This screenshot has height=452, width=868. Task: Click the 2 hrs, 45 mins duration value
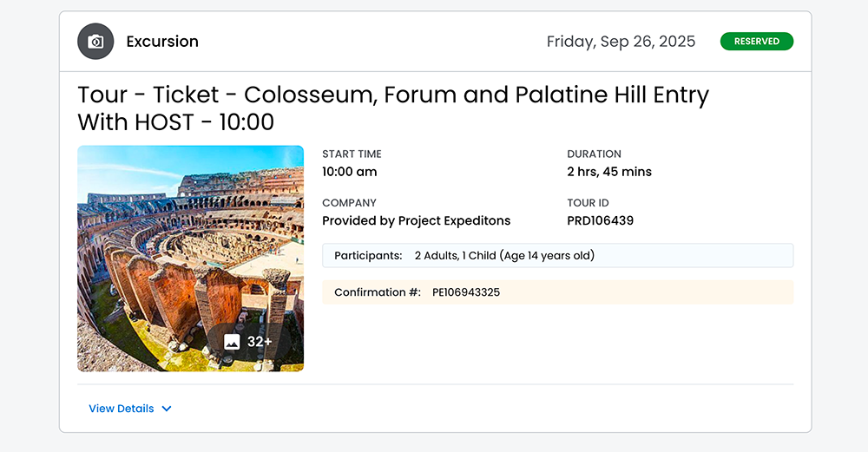tap(608, 172)
